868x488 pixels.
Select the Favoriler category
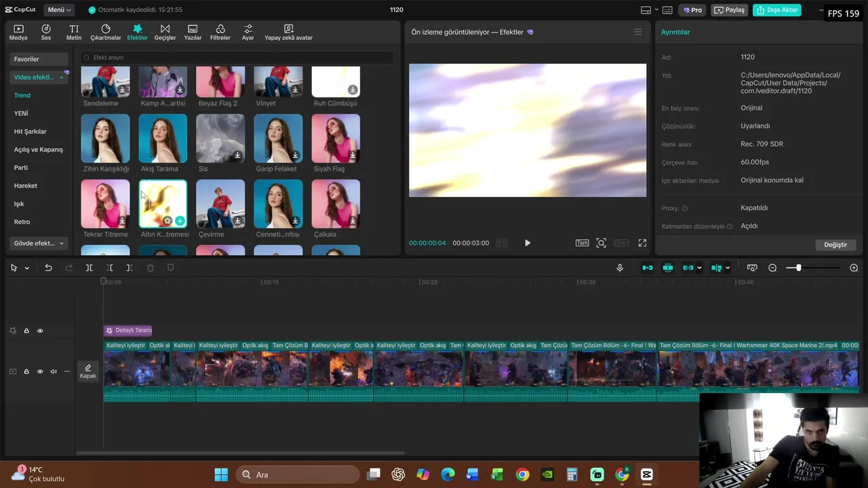tap(39, 59)
